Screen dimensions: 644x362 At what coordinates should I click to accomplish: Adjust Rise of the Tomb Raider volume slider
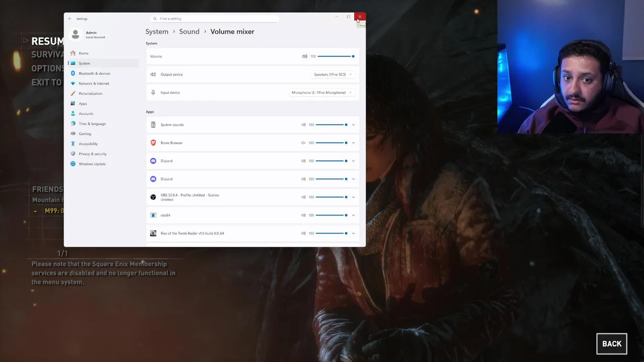[332, 233]
